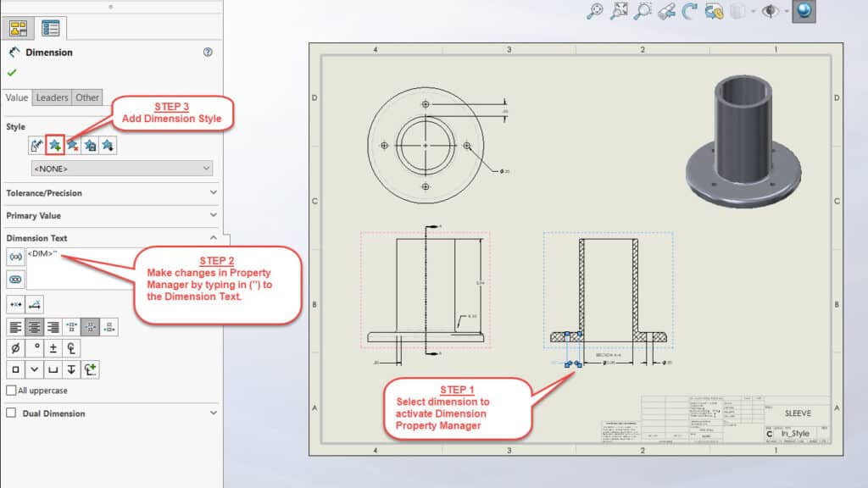Screen dimensions: 868x488
Task: Insert the diameter symbol into dimension text
Action: [16, 348]
